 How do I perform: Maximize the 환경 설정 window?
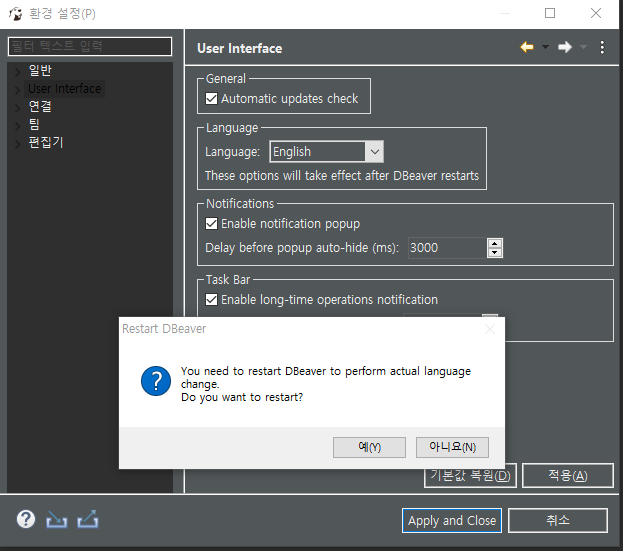tap(550, 14)
